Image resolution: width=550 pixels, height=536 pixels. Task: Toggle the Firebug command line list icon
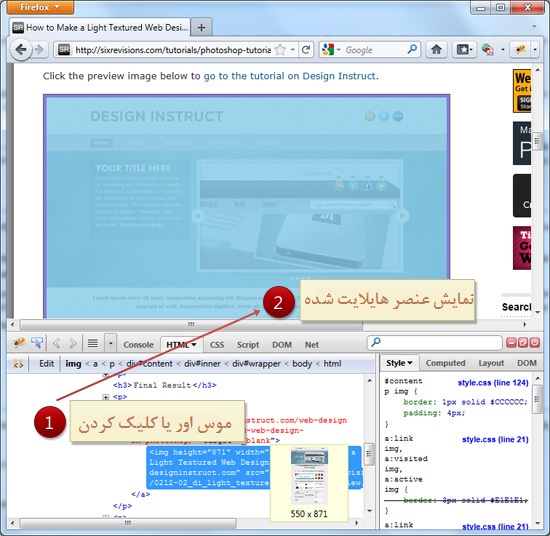(x=93, y=343)
